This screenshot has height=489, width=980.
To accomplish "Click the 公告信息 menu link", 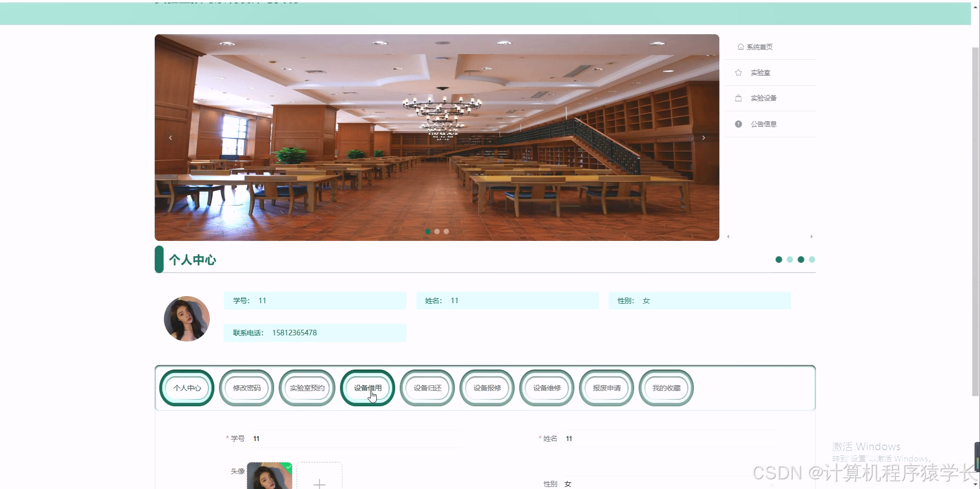I will (764, 124).
